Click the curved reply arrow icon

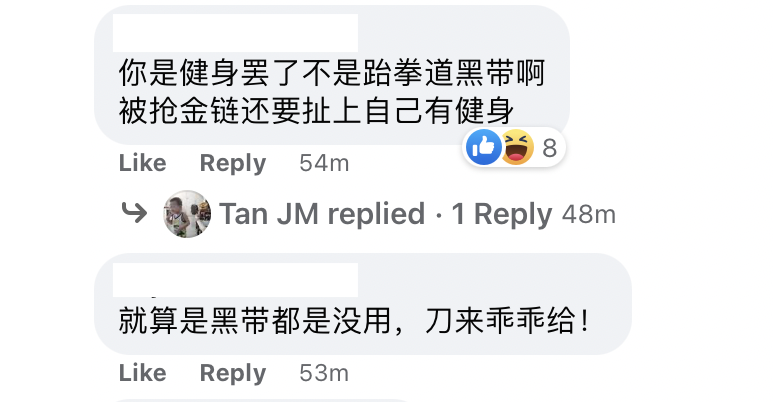pyautogui.click(x=134, y=214)
